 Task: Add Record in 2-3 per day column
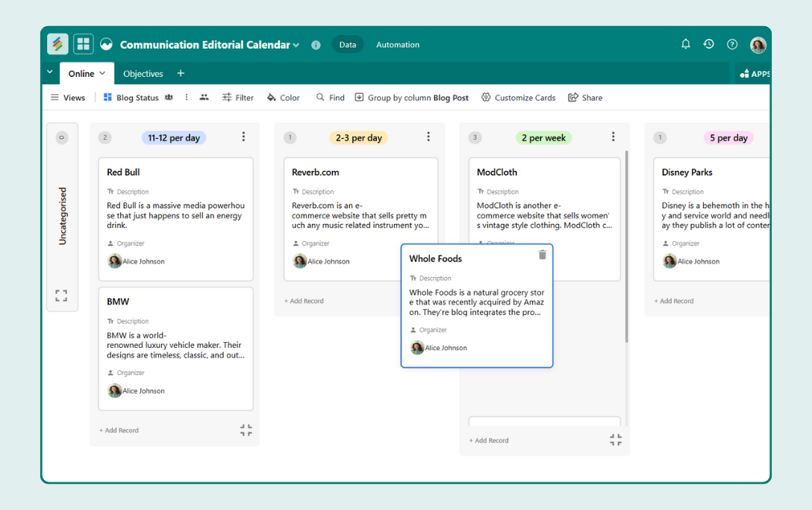pyautogui.click(x=304, y=301)
